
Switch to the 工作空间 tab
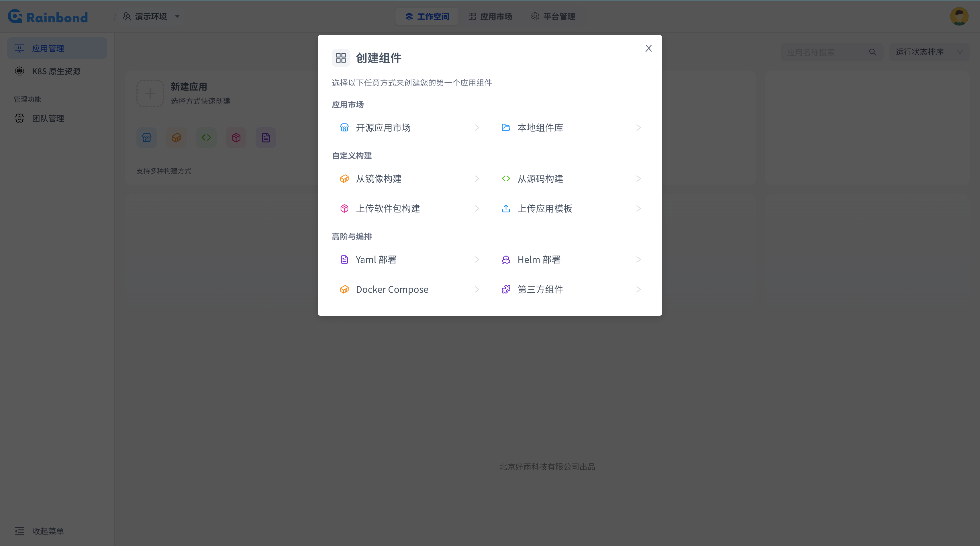tap(427, 16)
